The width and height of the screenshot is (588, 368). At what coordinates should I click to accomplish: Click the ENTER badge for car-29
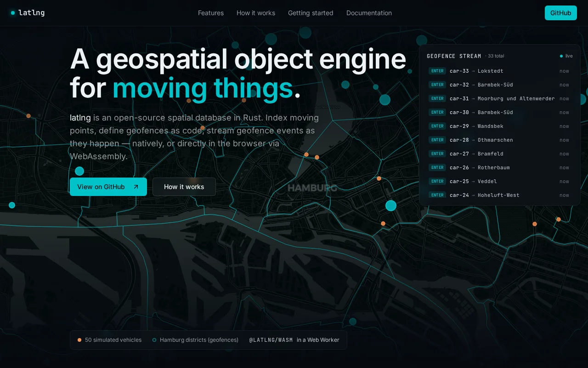coord(437,126)
